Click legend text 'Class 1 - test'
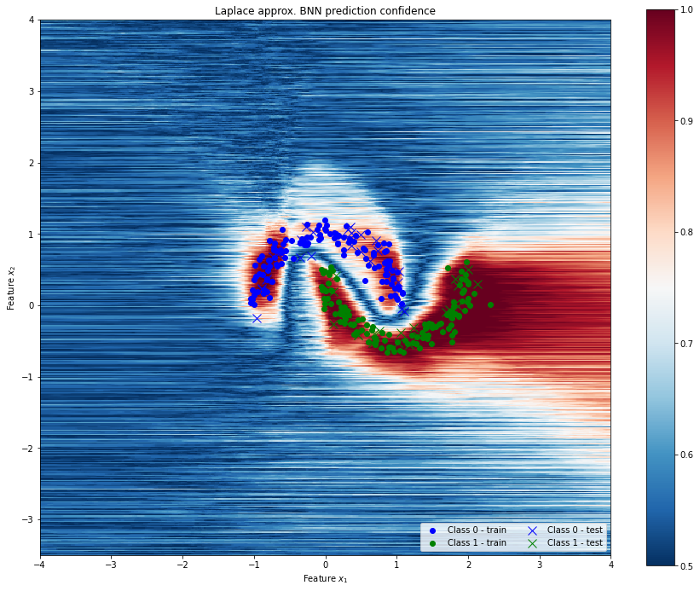Screen dimensions: 700x591 pyautogui.click(x=575, y=542)
